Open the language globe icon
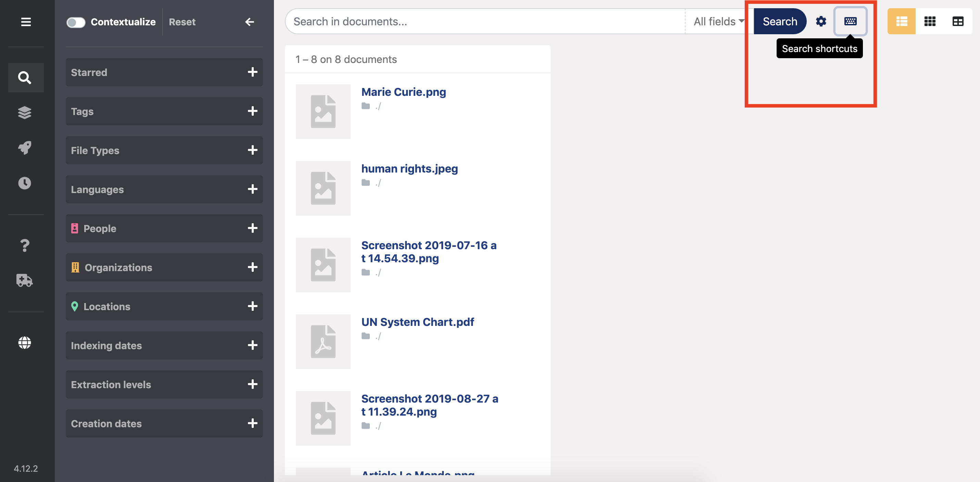 (x=25, y=343)
